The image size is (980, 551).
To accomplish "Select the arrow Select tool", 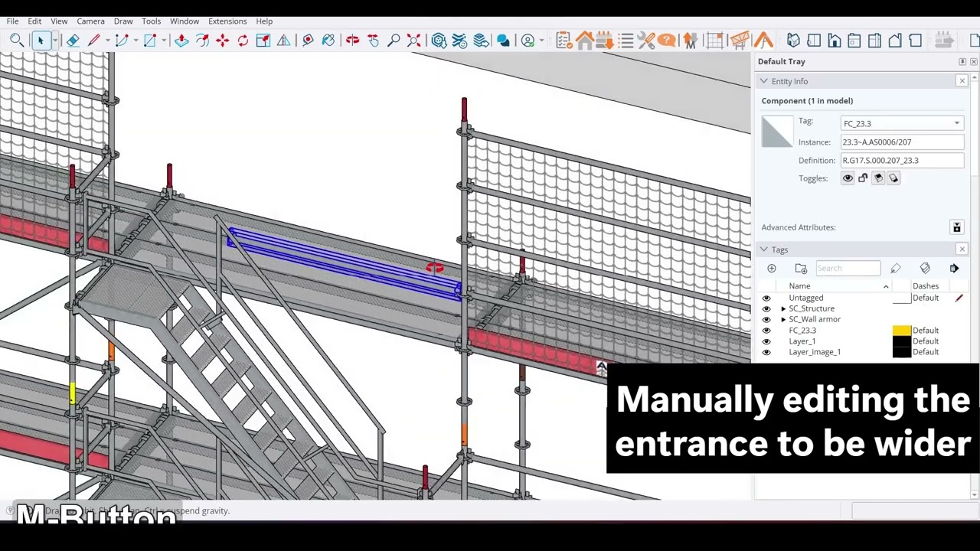I will coord(41,41).
